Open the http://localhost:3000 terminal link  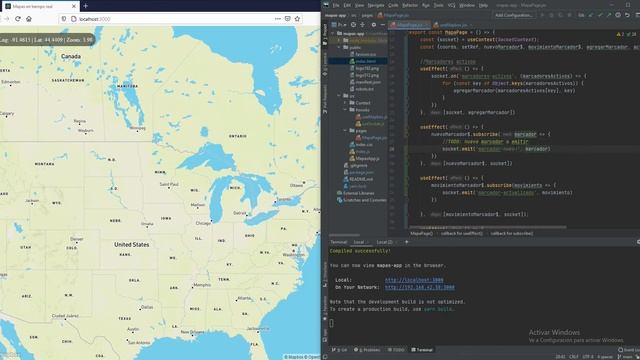tap(414, 280)
